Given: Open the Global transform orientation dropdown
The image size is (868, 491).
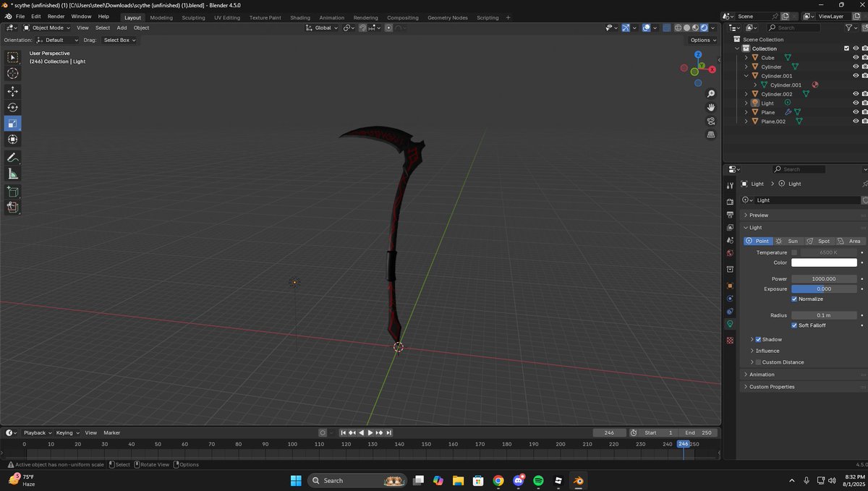Looking at the screenshot, I should [321, 28].
